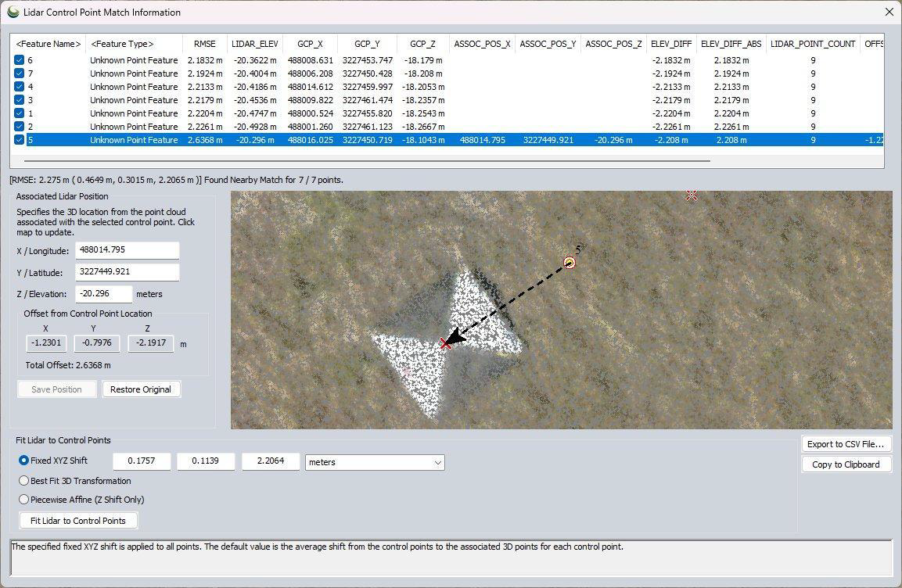Sort the table by the RMSE column
Viewport: 902px width, 588px height.
coord(203,43)
